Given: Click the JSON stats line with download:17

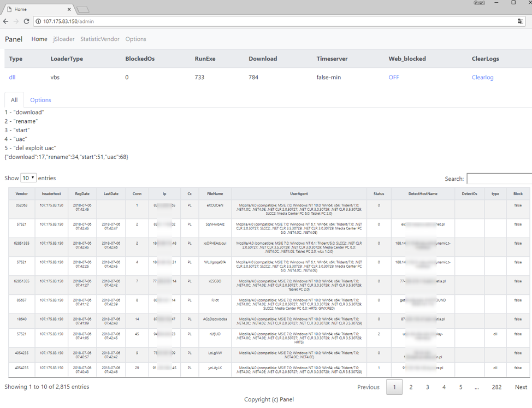Looking at the screenshot, I should (66, 157).
